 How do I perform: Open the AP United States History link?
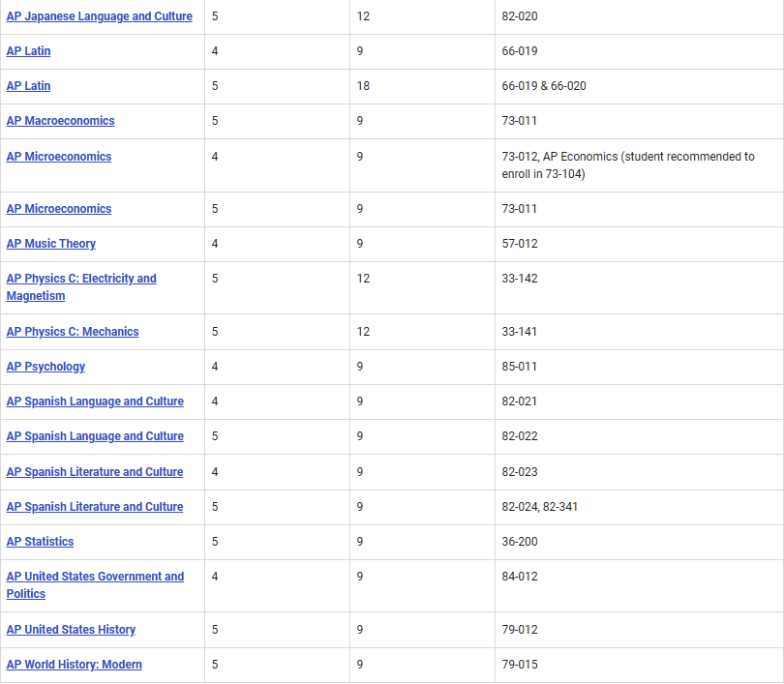point(71,630)
